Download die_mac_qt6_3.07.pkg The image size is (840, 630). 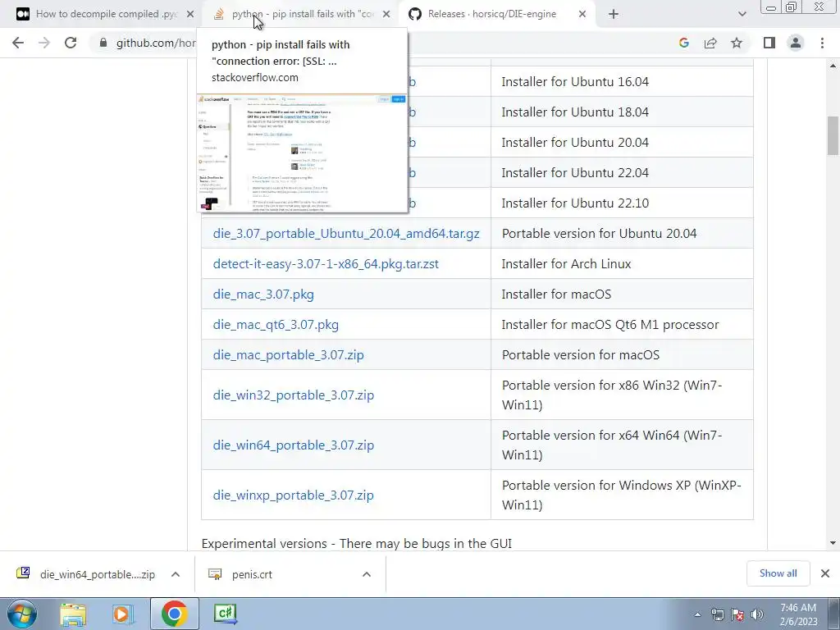pyautogui.click(x=276, y=325)
